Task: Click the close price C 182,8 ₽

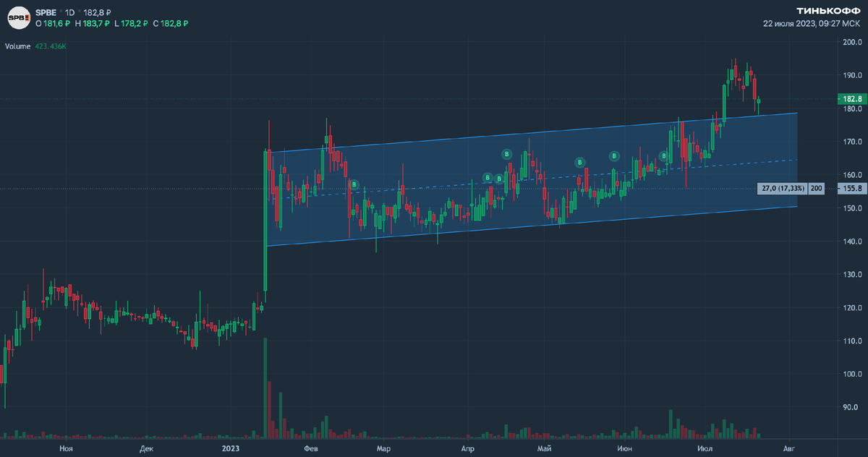Action: 171,24
